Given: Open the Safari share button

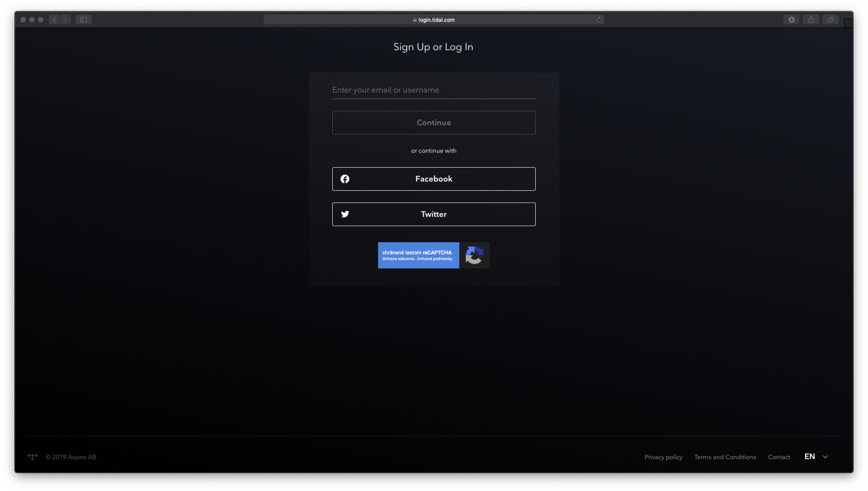Looking at the screenshot, I should pos(811,19).
